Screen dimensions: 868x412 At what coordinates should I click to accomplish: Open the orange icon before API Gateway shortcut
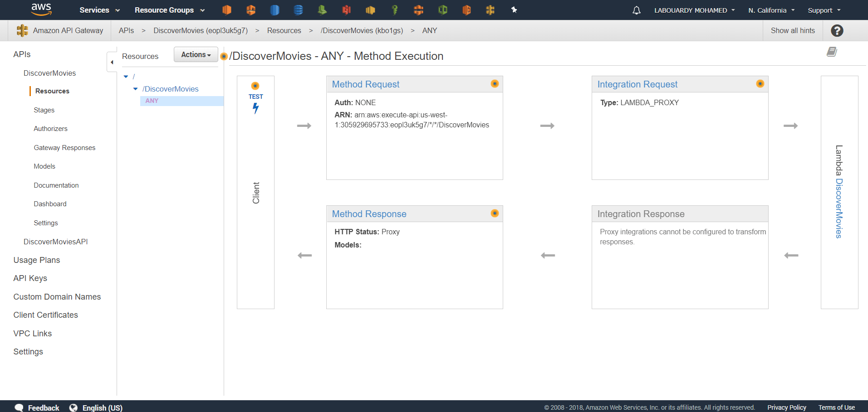pos(466,10)
